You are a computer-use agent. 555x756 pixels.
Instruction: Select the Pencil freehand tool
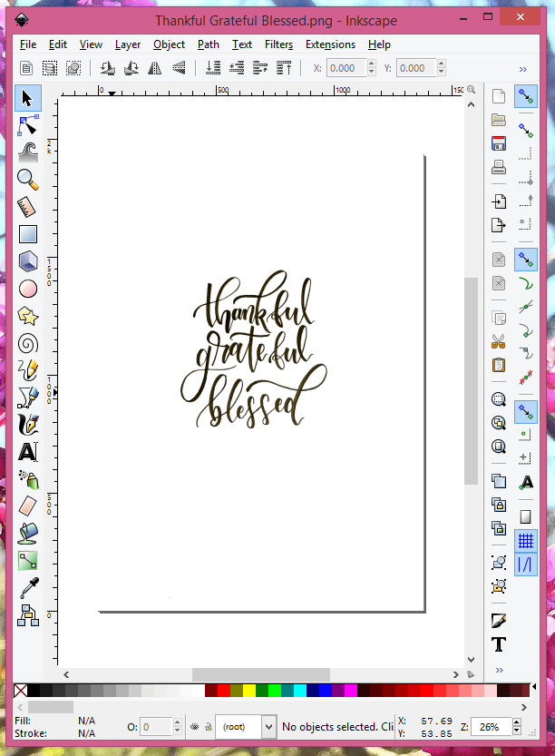point(27,370)
